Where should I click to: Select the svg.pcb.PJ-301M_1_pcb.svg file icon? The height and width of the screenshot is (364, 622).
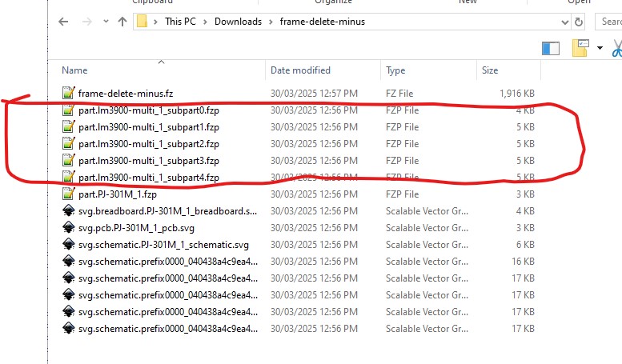click(70, 228)
